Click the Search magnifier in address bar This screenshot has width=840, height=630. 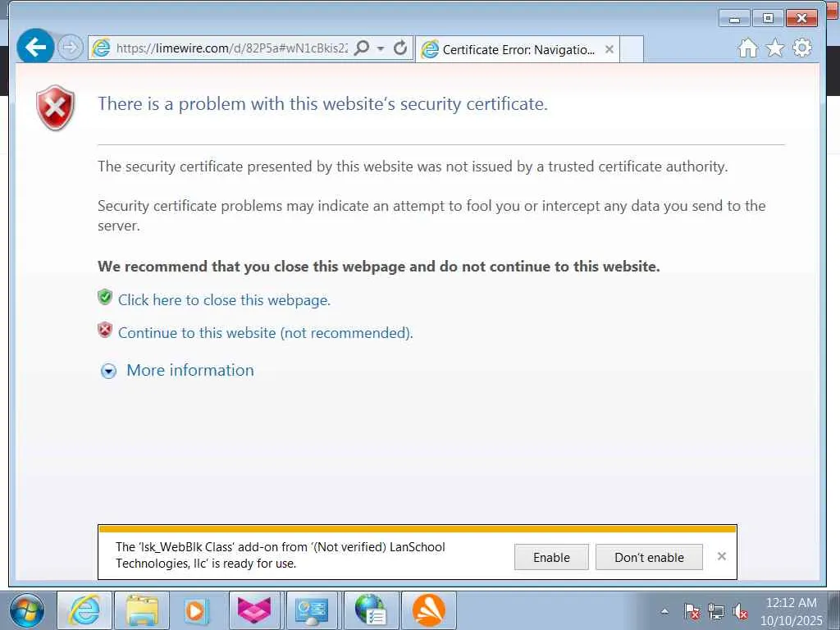tap(362, 48)
